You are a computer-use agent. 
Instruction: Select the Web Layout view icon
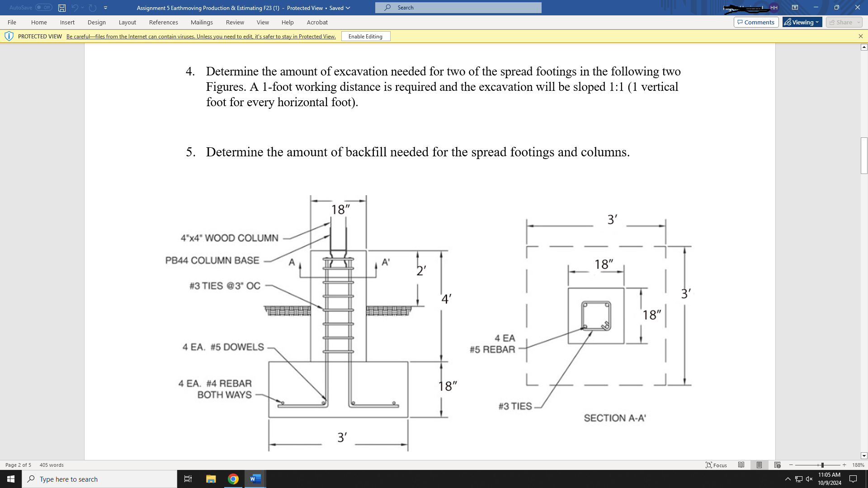click(777, 465)
